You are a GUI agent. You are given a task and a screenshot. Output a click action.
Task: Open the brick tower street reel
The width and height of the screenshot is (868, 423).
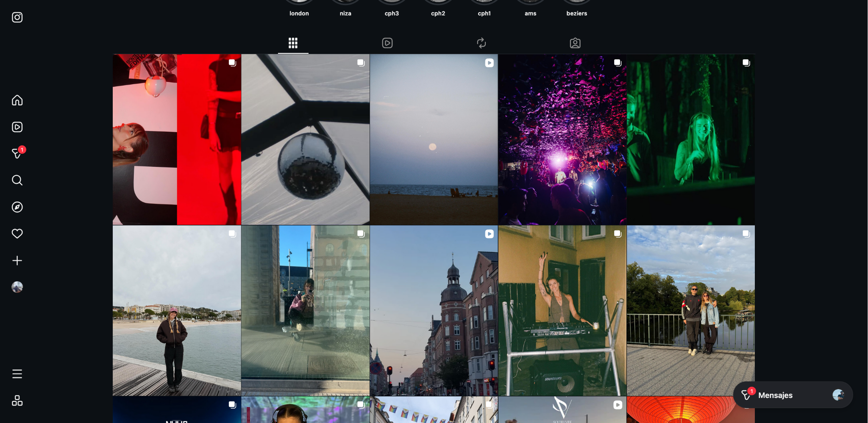pos(434,311)
